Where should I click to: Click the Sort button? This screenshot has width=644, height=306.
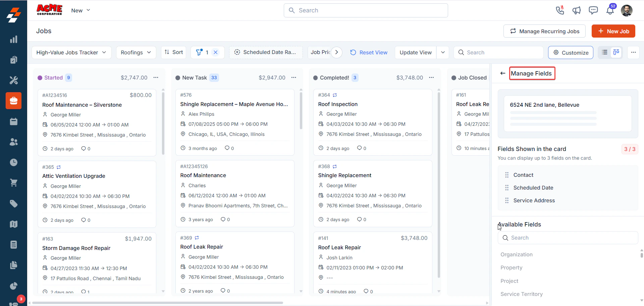(x=174, y=52)
